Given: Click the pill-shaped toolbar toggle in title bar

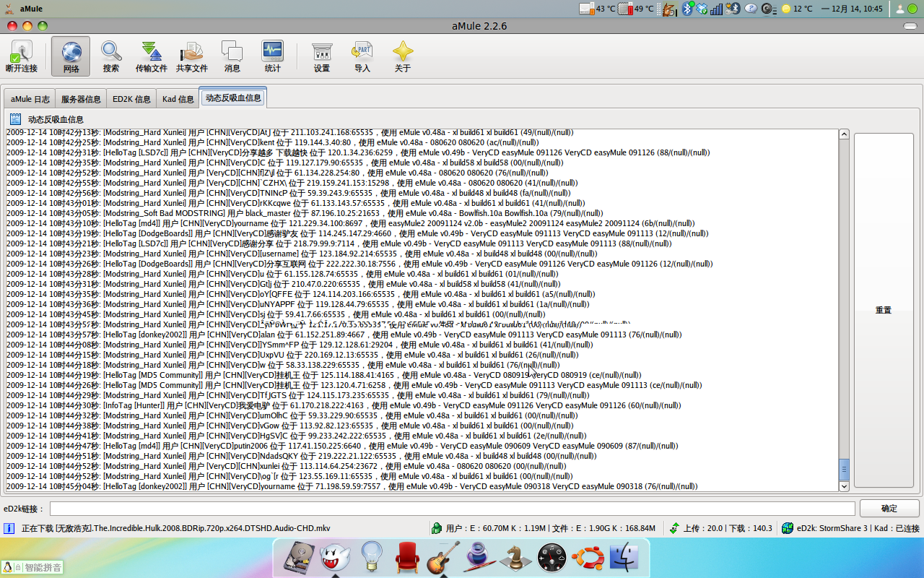Looking at the screenshot, I should (912, 26).
